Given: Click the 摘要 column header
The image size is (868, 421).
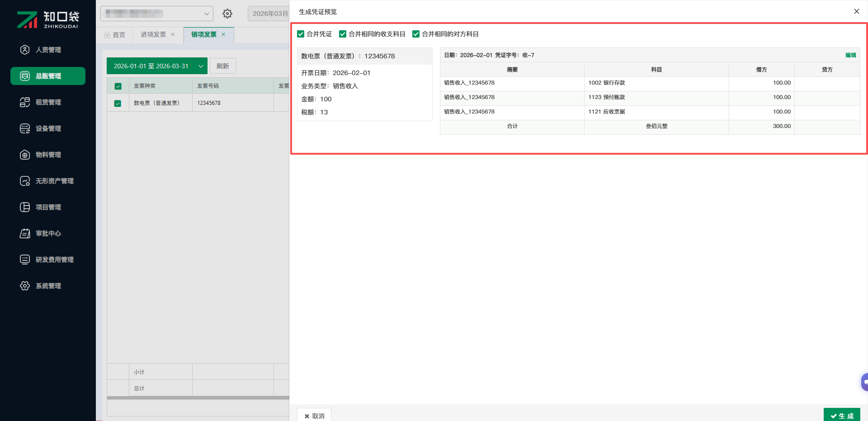Looking at the screenshot, I should 512,70.
